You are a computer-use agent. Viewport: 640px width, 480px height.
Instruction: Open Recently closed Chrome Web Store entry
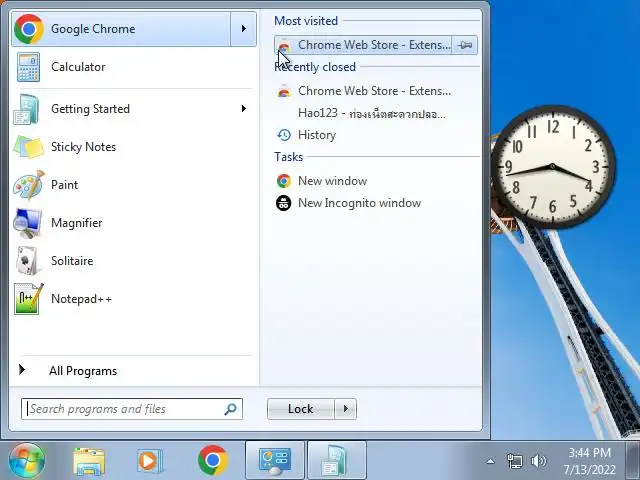[376, 91]
